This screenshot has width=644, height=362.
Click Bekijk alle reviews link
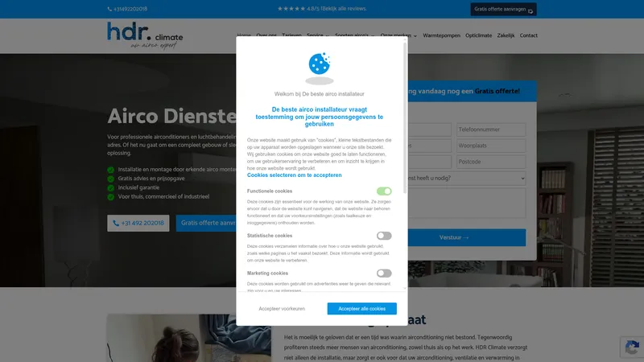click(x=345, y=9)
